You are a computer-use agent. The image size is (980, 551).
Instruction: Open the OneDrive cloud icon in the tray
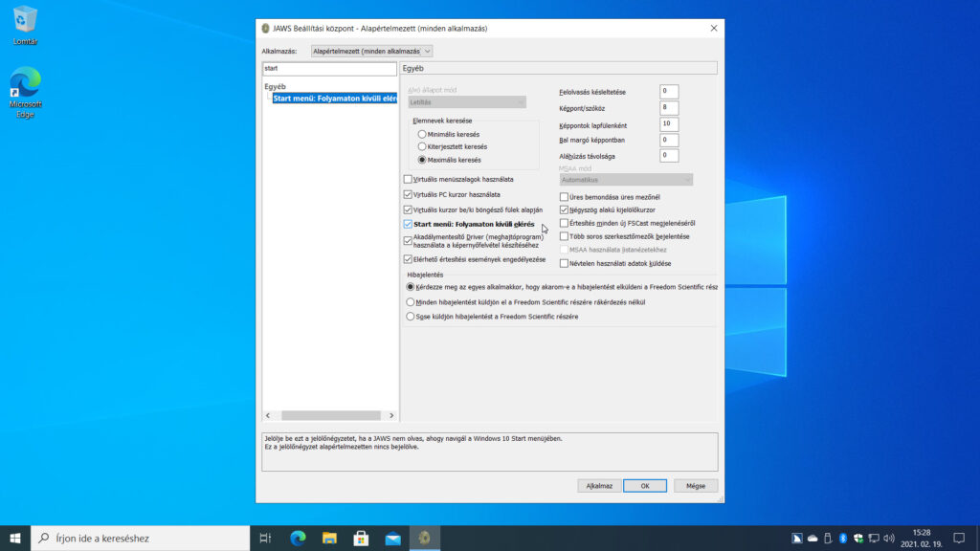pos(813,538)
